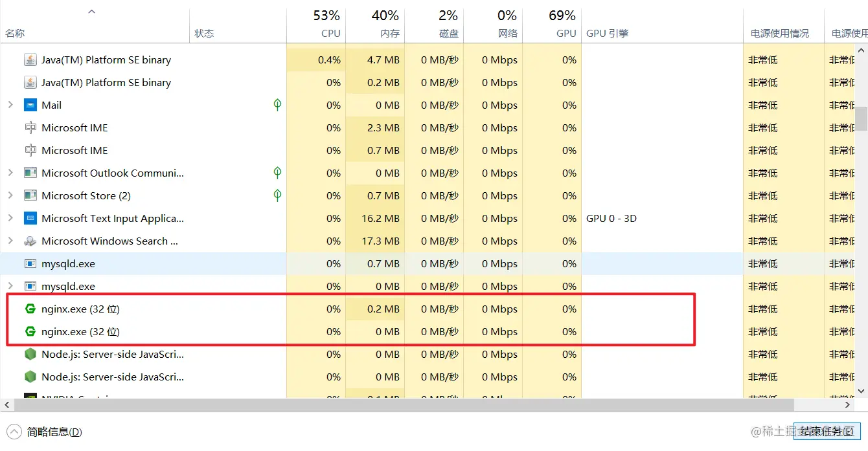Expand the Microsoft Text Input Applica... group

[x=10, y=218]
